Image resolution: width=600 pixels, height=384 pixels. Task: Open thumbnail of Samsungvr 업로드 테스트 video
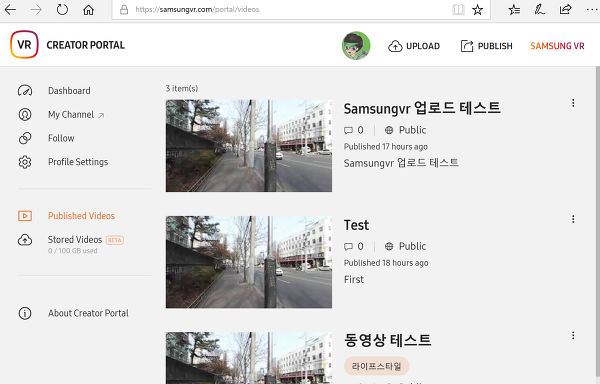tap(249, 146)
